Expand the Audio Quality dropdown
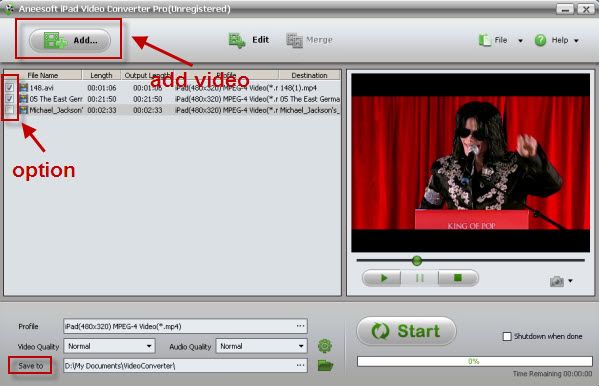The height and width of the screenshot is (386, 599). click(261, 346)
